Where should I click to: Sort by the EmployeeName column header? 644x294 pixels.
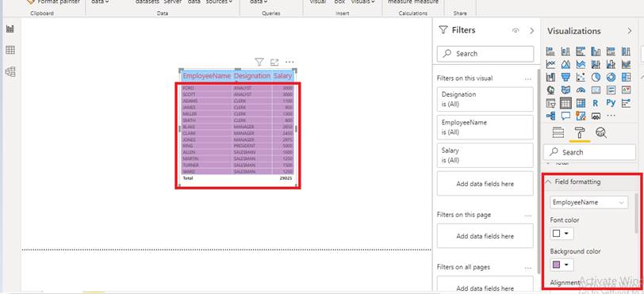pyautogui.click(x=206, y=76)
